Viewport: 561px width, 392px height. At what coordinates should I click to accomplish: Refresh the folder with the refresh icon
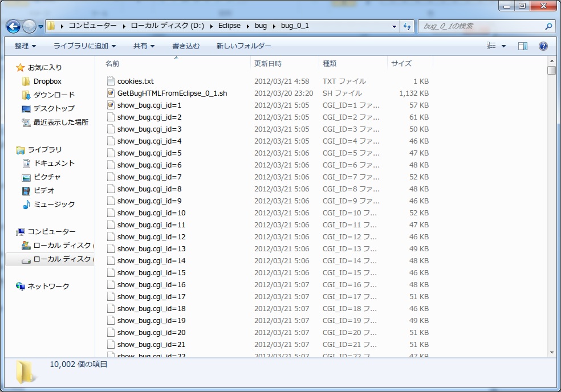pos(407,26)
